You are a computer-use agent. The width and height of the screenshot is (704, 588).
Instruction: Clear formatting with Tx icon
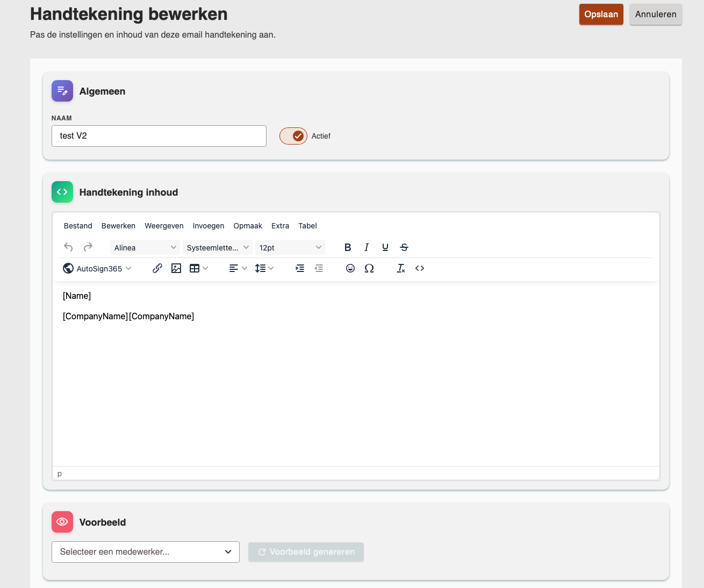(x=401, y=268)
